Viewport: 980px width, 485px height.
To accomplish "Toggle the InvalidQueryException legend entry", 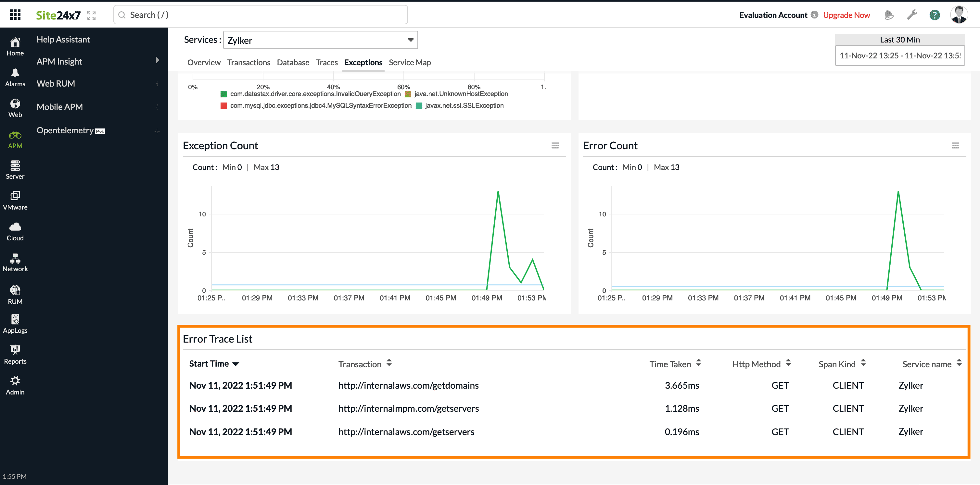I will (315, 94).
